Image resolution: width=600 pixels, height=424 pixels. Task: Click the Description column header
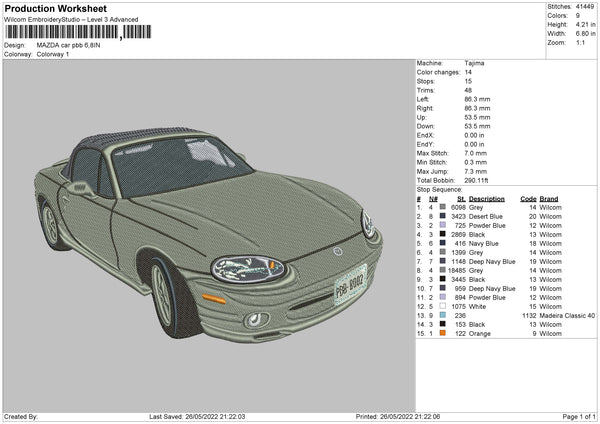[486, 199]
